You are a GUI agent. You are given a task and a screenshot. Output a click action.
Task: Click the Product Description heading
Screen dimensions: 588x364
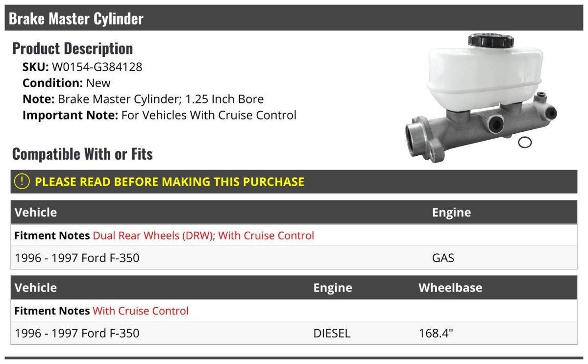point(73,48)
